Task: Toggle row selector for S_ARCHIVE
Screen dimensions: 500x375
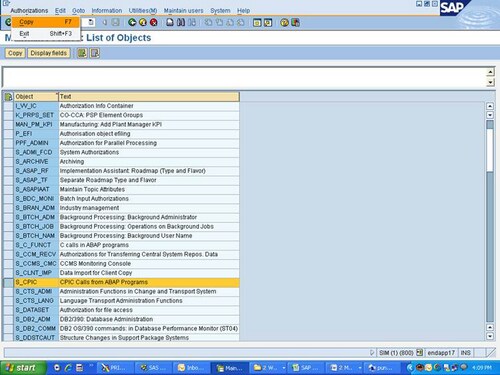Action: coord(8,162)
